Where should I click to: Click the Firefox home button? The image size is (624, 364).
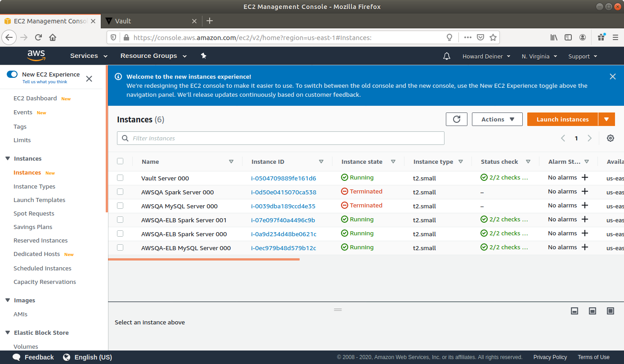pyautogui.click(x=53, y=37)
